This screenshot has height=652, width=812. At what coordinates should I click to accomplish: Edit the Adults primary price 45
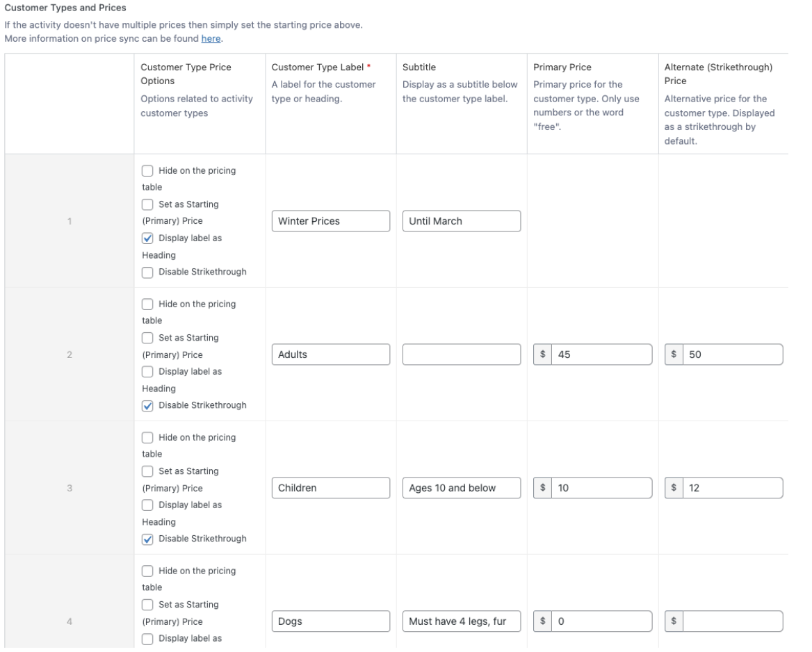602,354
